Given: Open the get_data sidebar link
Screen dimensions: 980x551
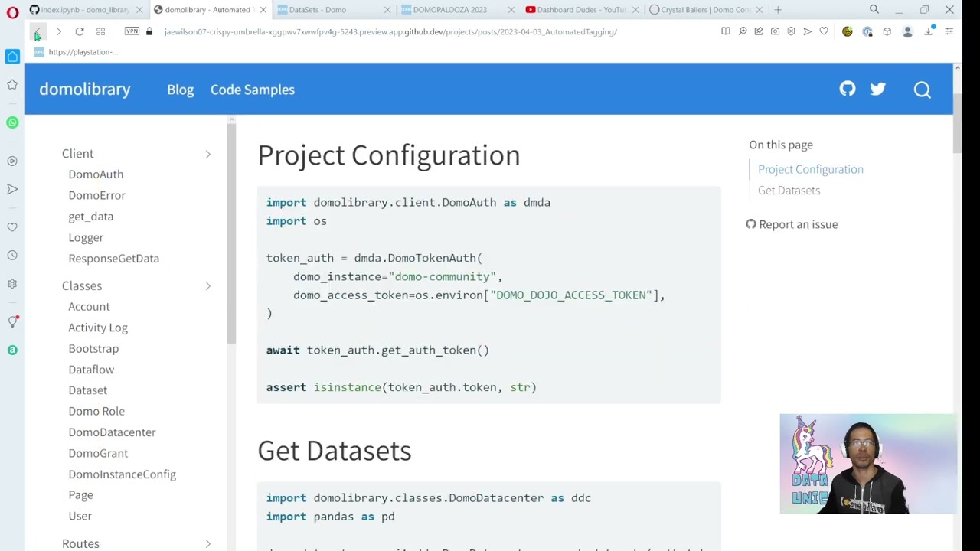Looking at the screenshot, I should pyautogui.click(x=90, y=217).
